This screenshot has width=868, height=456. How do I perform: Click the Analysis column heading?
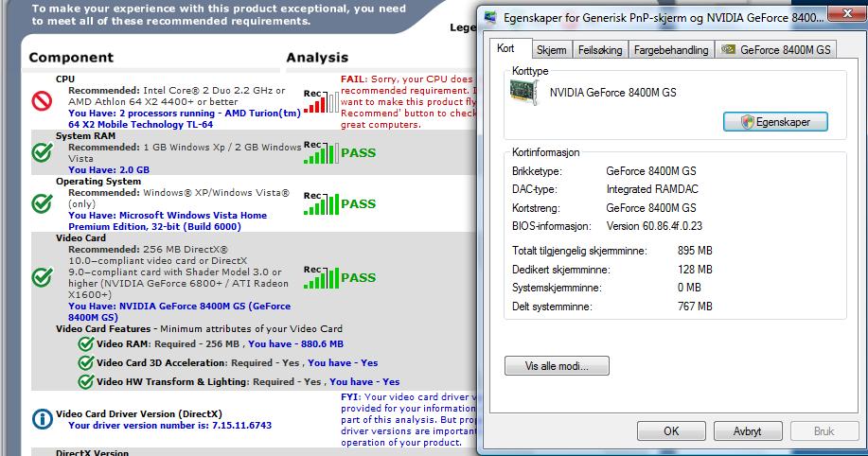(x=317, y=58)
